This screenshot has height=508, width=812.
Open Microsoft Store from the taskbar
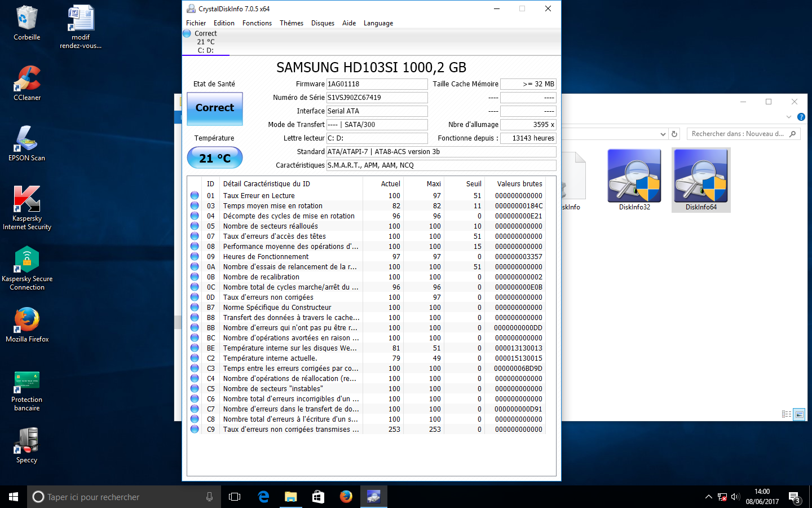tap(319, 497)
